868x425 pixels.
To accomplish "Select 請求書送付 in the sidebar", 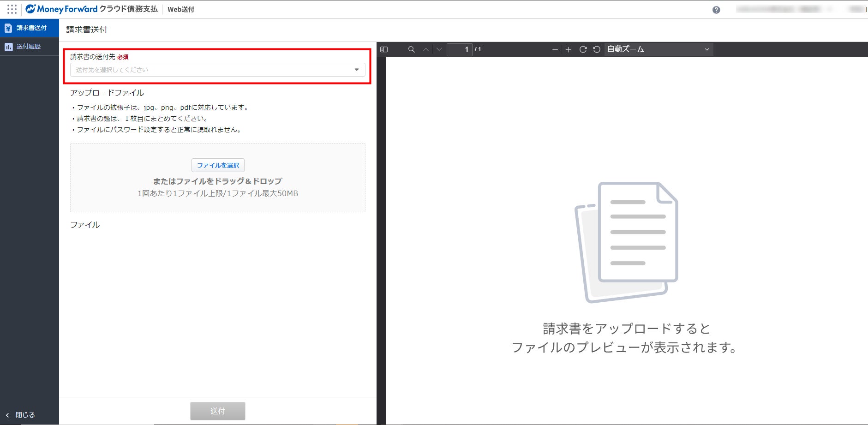I will [30, 28].
